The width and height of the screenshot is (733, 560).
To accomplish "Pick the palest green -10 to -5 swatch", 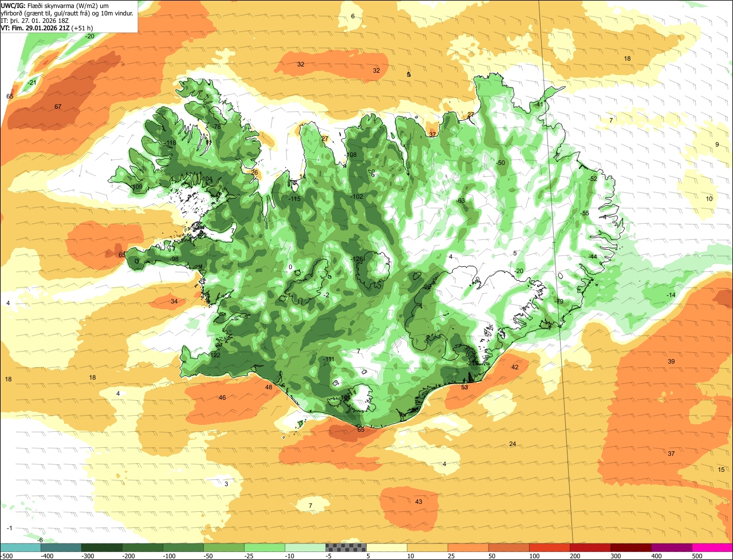I will pos(305,547).
